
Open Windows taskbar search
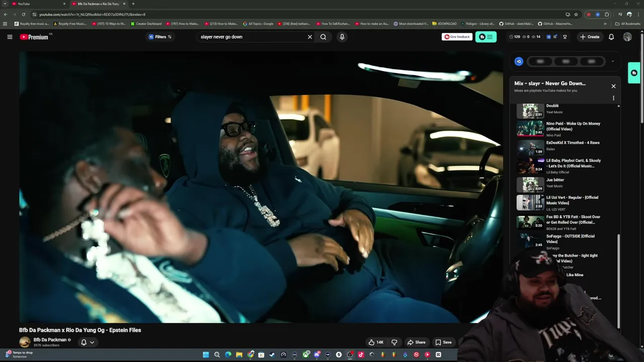(217, 354)
